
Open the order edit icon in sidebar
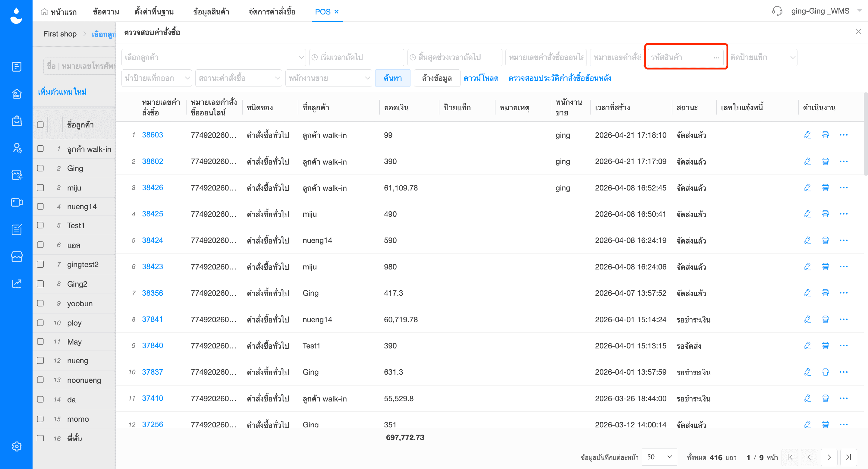(x=17, y=229)
